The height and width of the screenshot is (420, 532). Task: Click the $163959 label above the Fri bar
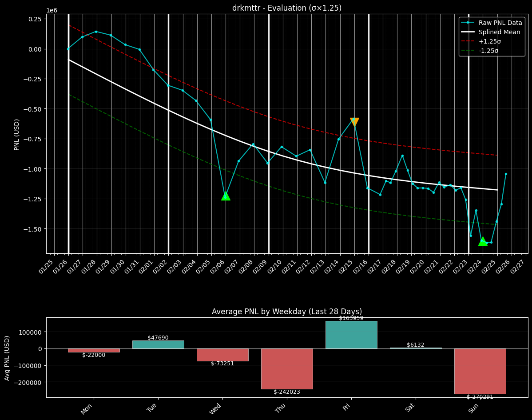pyautogui.click(x=351, y=318)
